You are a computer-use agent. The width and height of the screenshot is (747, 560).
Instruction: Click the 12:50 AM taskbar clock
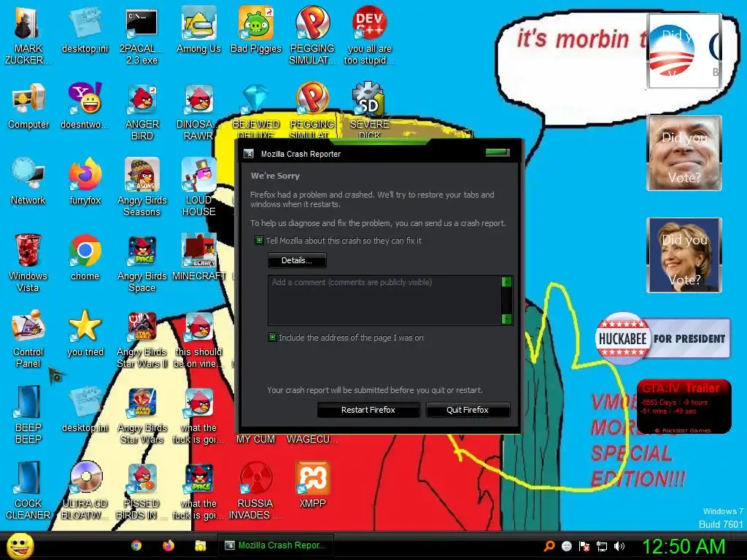click(x=684, y=546)
